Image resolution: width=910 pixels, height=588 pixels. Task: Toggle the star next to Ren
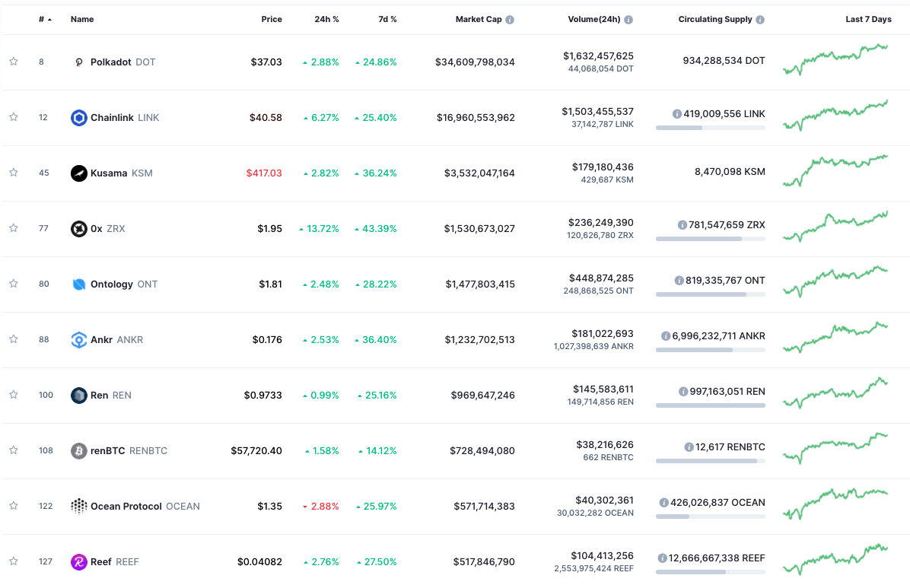point(14,395)
